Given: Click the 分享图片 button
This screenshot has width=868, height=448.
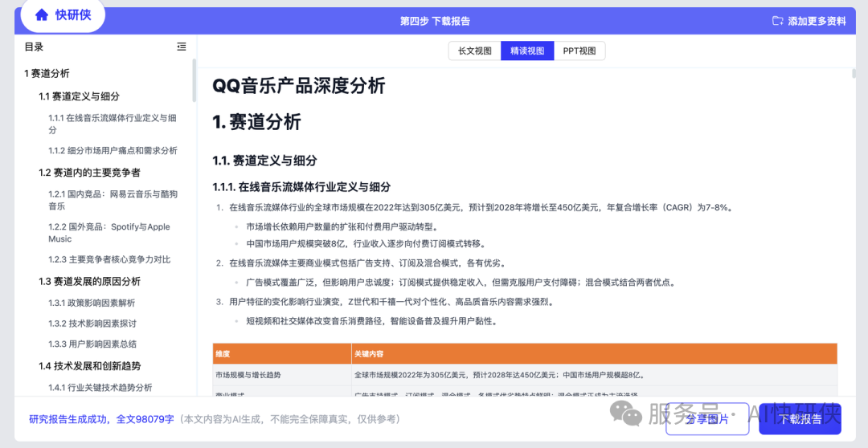Looking at the screenshot, I should click(707, 419).
